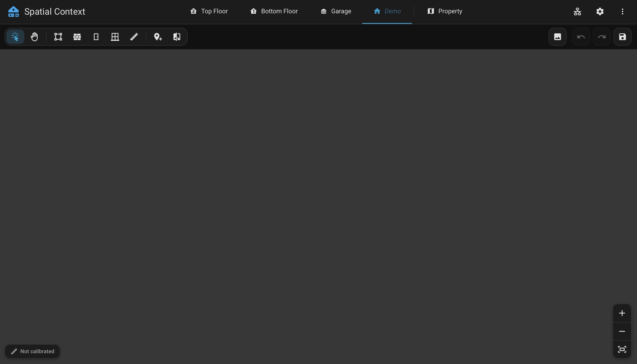637x364 pixels.
Task: Click the Undo arrow
Action: (581, 37)
